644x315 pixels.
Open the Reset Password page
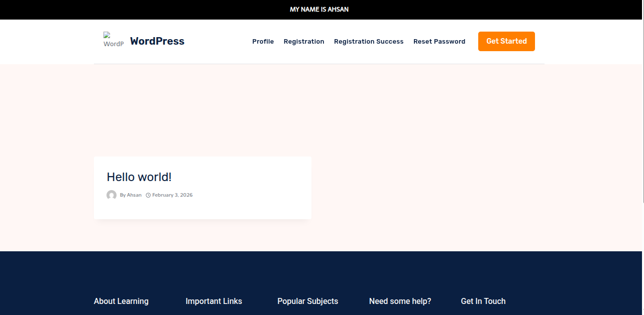tap(439, 41)
